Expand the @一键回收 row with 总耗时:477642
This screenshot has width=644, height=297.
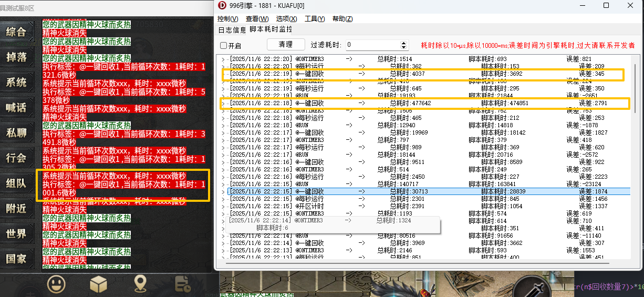(223, 104)
